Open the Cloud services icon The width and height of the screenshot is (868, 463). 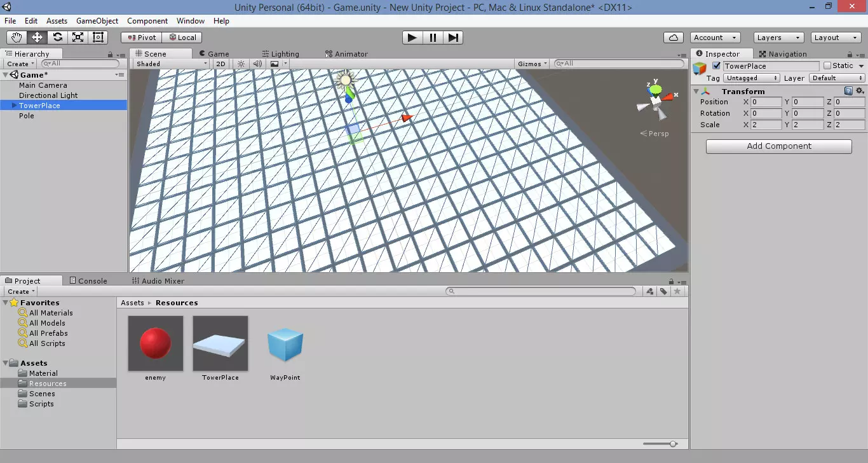point(673,38)
